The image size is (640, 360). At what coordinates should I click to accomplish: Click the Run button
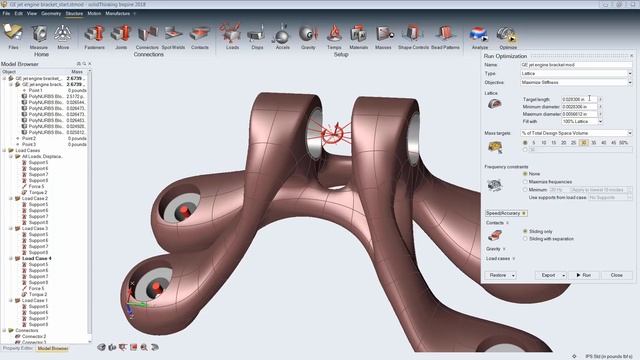pos(584,276)
